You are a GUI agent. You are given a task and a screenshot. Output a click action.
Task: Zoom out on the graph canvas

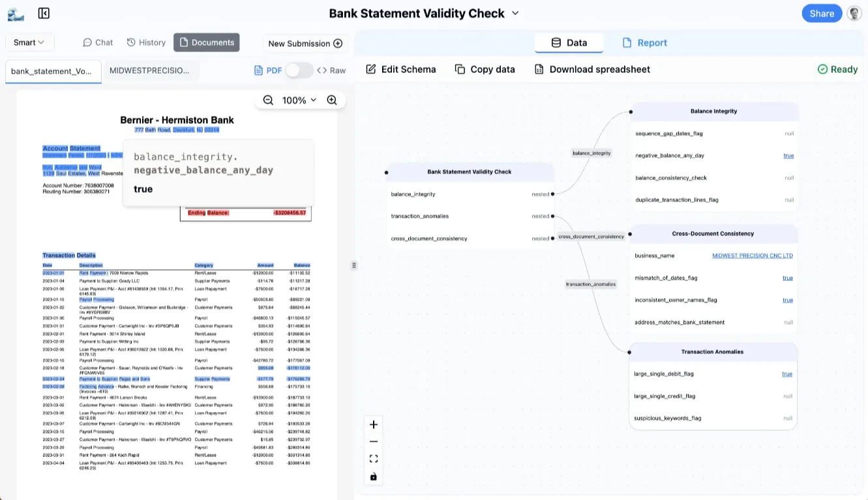pyautogui.click(x=374, y=441)
